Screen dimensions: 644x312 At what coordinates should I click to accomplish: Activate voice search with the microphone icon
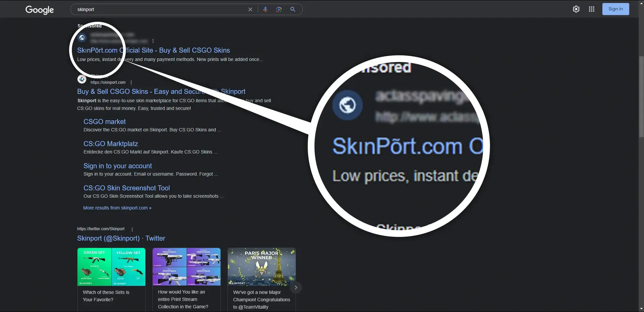click(x=265, y=9)
